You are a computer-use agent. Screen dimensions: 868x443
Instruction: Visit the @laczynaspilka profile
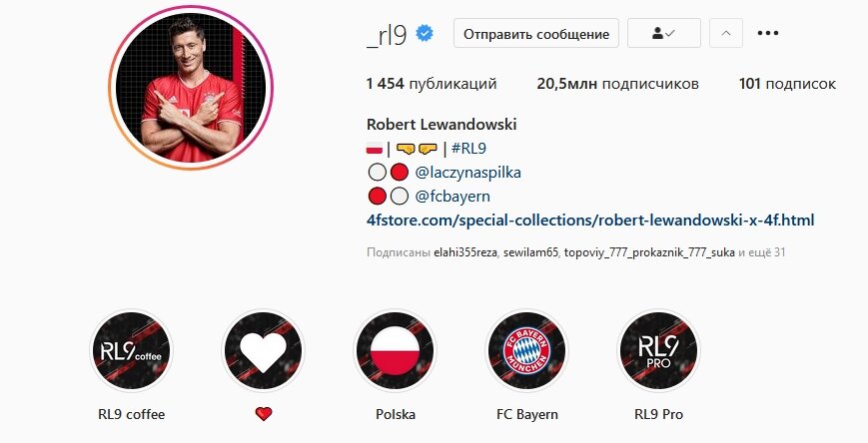467,173
